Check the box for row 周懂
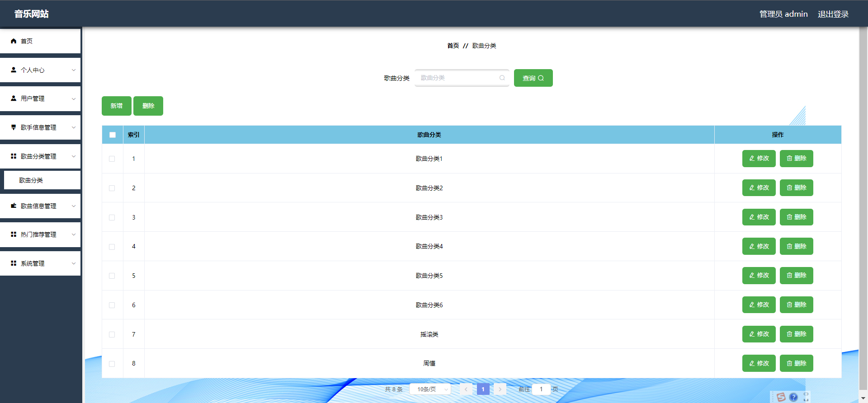The height and width of the screenshot is (403, 868). [112, 364]
